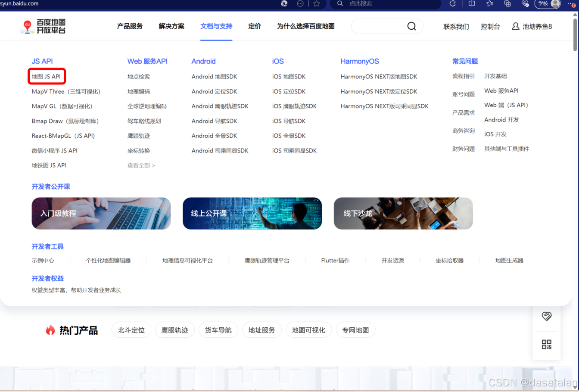Select the 专网地图 hot product tag
Viewport: 579px width, 392px height.
pyautogui.click(x=355, y=330)
